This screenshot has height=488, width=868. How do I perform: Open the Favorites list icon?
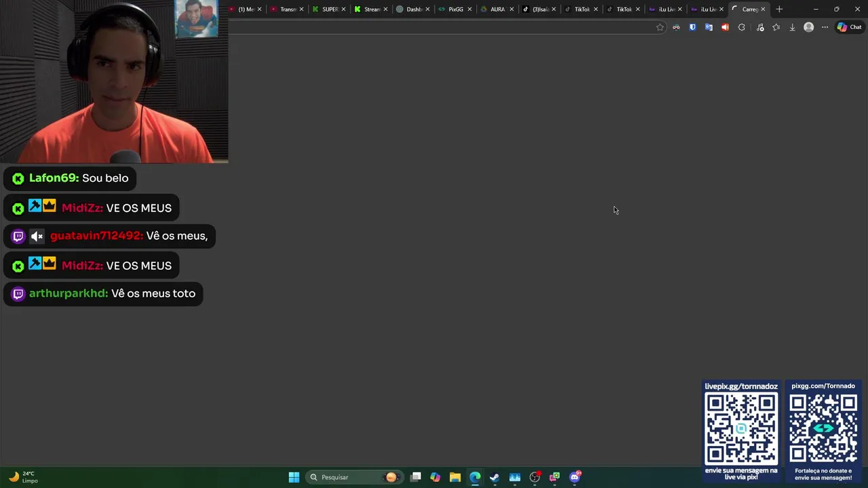tap(776, 27)
